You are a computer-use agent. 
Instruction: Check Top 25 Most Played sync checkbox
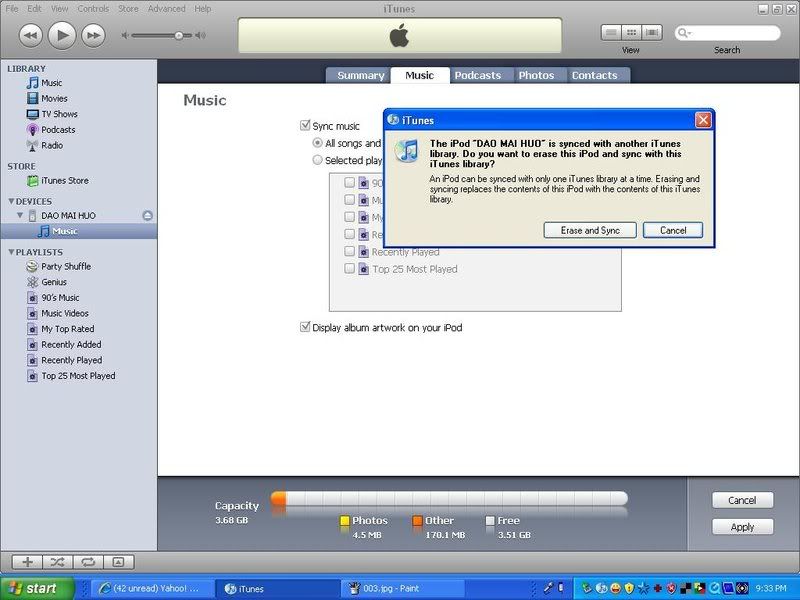[x=349, y=269]
